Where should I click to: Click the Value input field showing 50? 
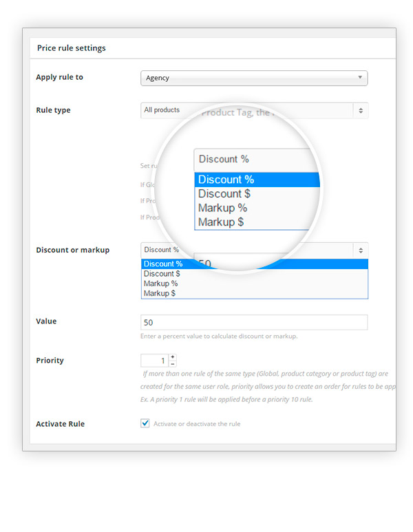coord(253,322)
